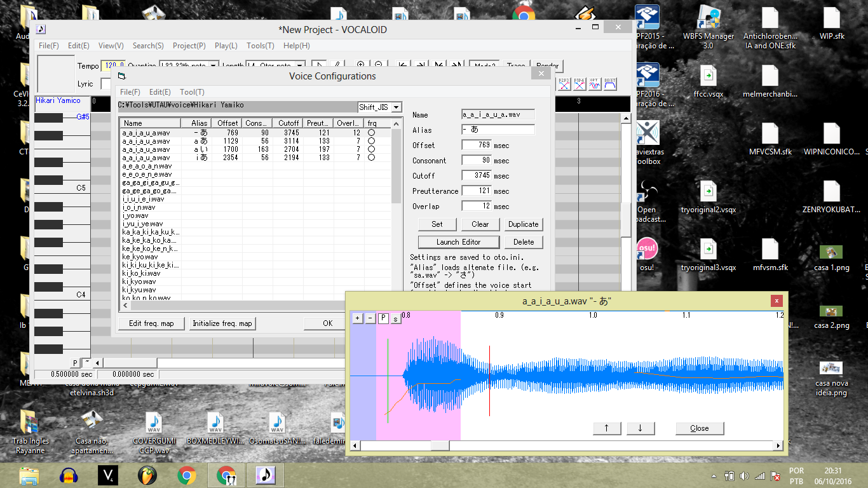Toggle the s button in the waveform editor

tap(395, 318)
